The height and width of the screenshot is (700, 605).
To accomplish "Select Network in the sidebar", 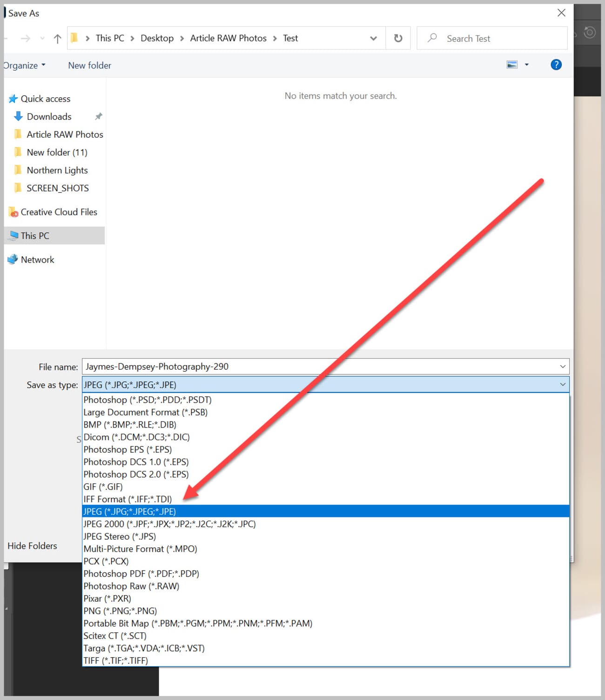I will pyautogui.click(x=37, y=259).
